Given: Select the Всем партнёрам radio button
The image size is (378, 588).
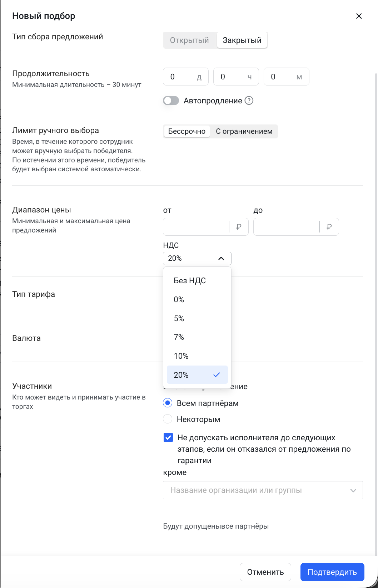Looking at the screenshot, I should [x=168, y=403].
